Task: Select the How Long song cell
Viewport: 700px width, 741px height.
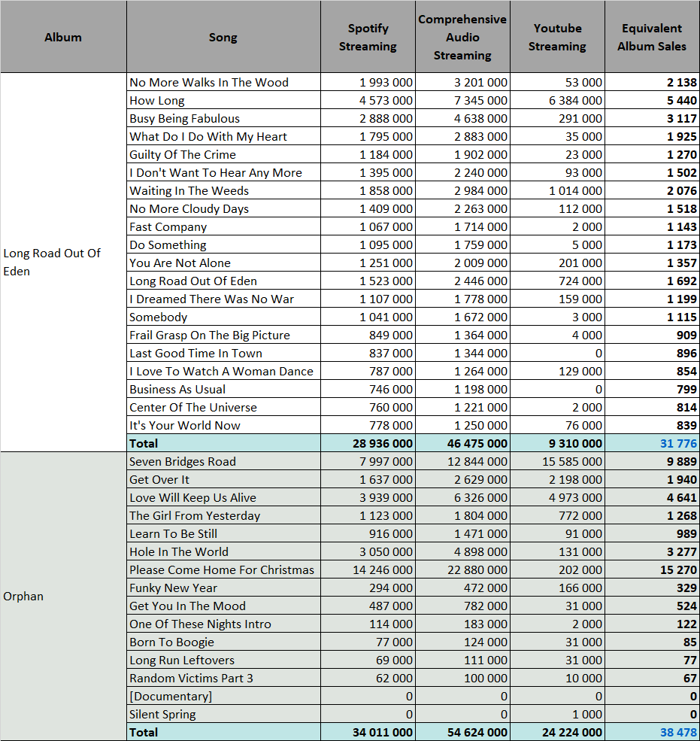Action: [x=223, y=100]
